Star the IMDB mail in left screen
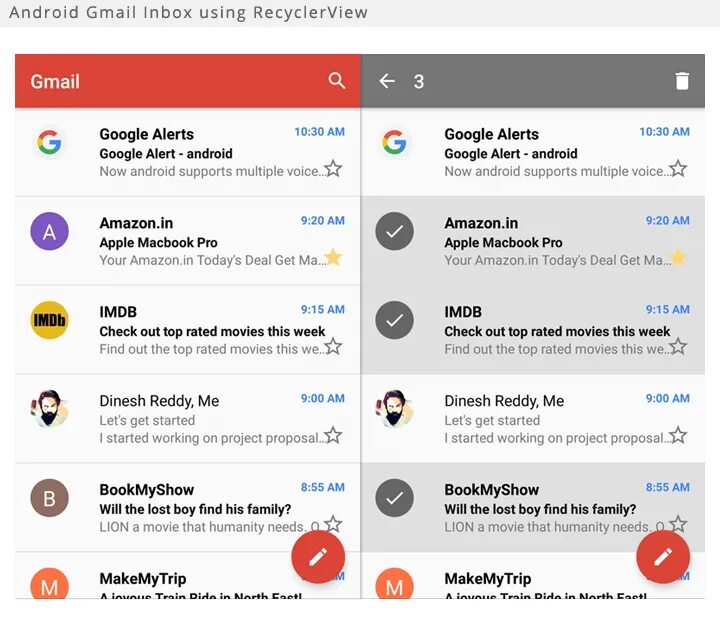The height and width of the screenshot is (624, 720). [333, 346]
